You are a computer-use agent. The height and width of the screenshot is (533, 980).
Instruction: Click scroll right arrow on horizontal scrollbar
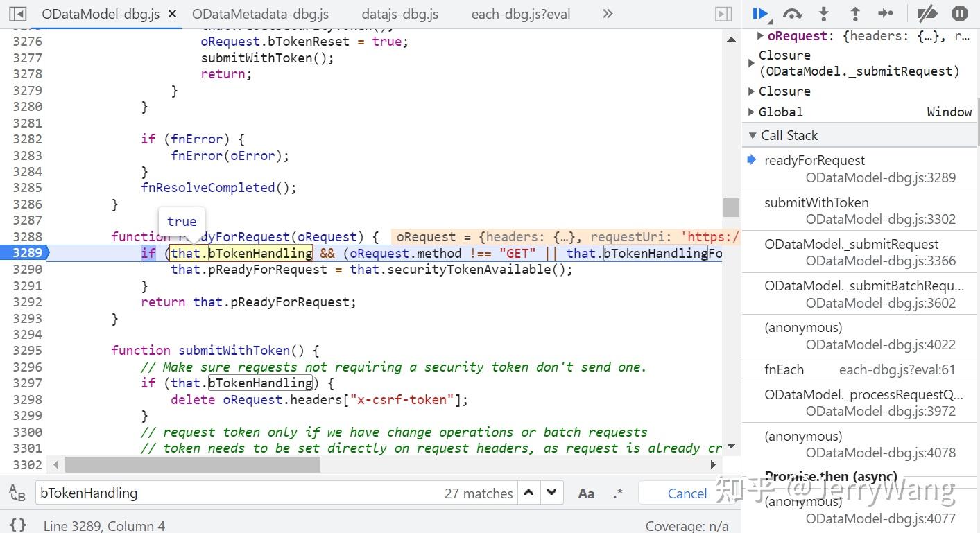[x=714, y=464]
